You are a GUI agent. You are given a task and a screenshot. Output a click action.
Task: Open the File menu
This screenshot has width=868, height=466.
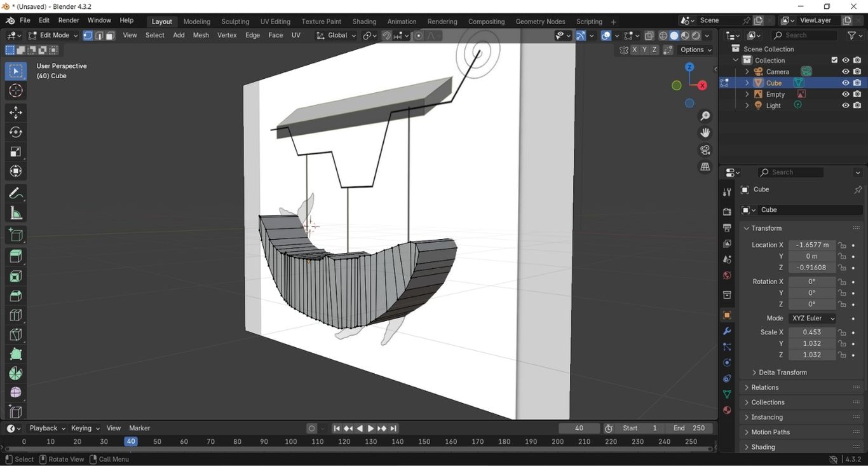[x=25, y=20]
